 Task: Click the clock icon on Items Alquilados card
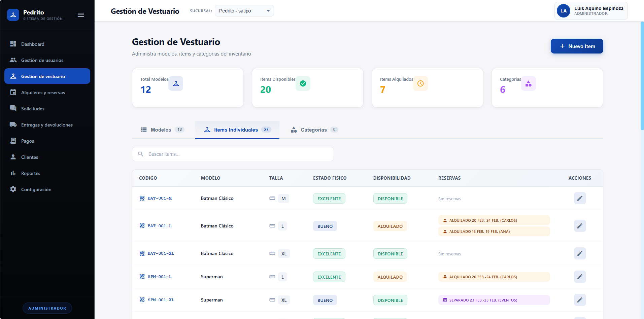[x=420, y=83]
